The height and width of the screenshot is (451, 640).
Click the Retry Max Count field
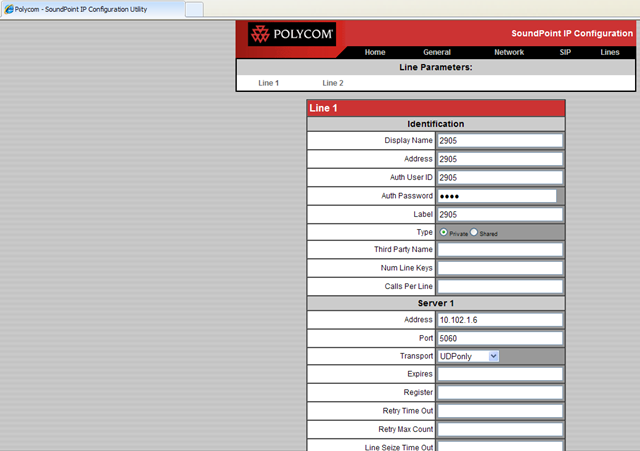pos(500,429)
